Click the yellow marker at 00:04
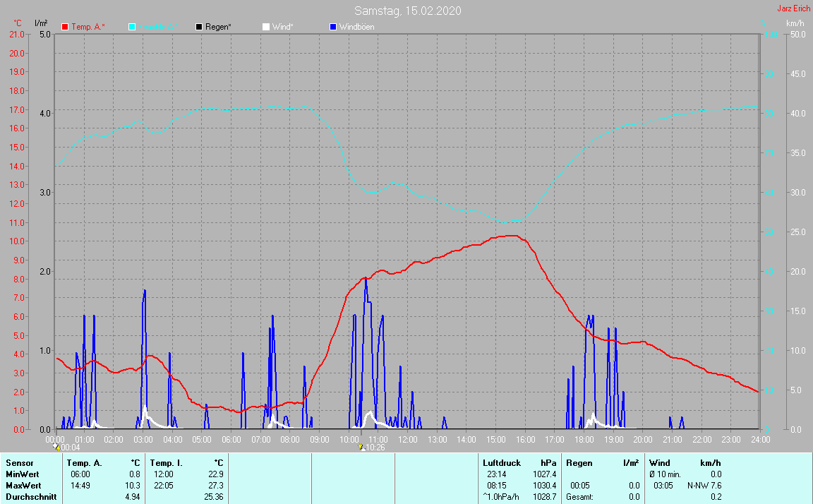Screen dimensions: 813x504 coord(56,447)
